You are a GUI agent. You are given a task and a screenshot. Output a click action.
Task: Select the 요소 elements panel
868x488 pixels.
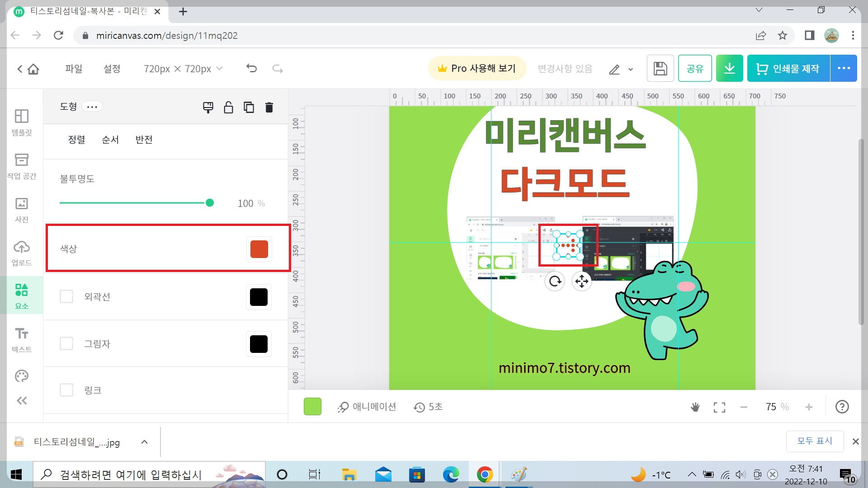(22, 296)
